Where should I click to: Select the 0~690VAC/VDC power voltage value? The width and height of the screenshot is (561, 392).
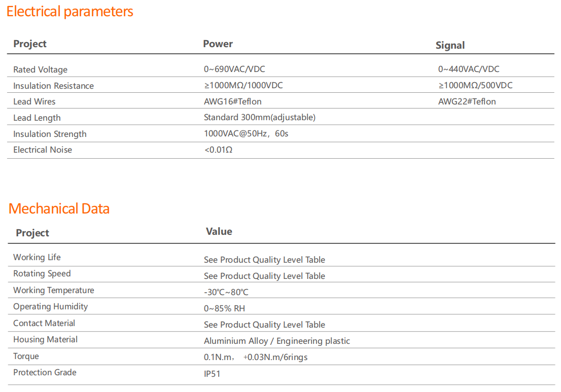[234, 69]
